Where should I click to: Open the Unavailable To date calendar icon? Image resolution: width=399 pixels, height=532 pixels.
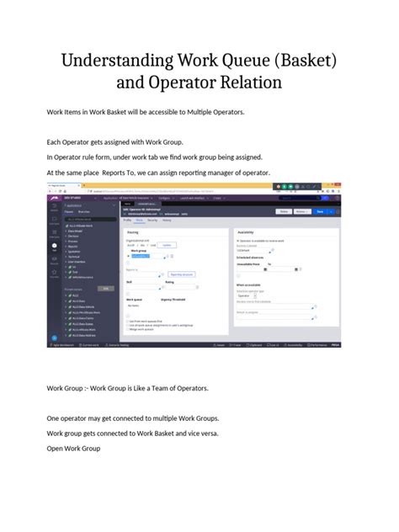click(x=296, y=269)
